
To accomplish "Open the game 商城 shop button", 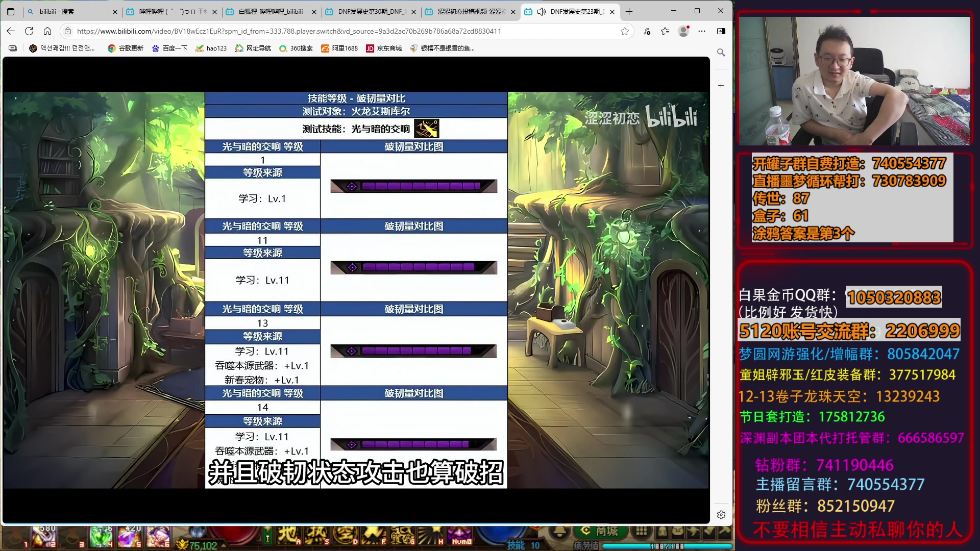I will (600, 531).
